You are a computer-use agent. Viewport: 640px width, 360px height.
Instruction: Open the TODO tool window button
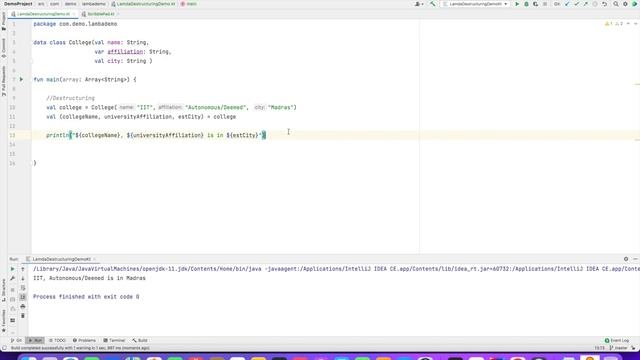click(x=57, y=340)
